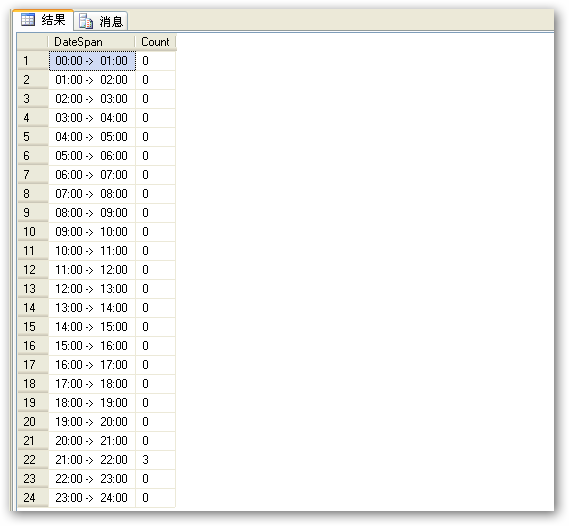Select row header number 22
Viewport: 569px width, 526px height.
tap(33, 460)
